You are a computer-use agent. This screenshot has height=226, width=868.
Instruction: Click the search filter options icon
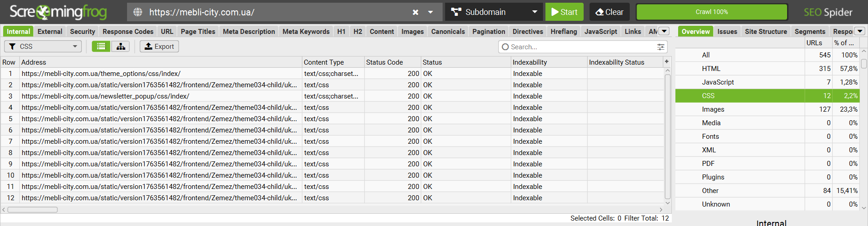(x=660, y=47)
